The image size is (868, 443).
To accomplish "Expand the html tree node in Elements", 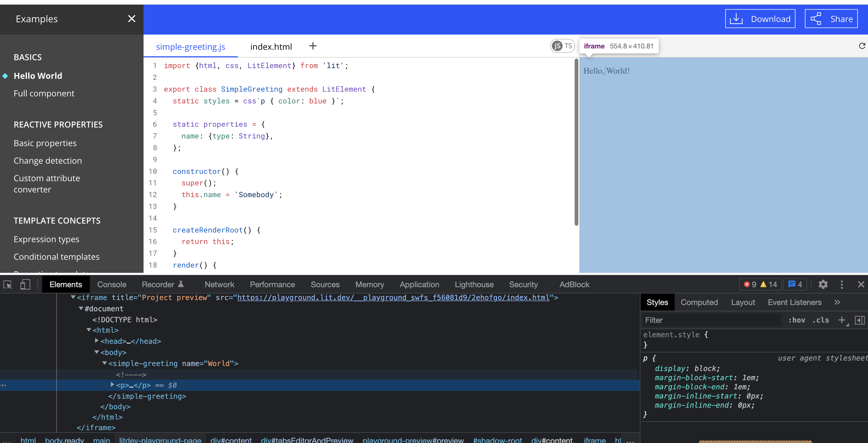I will click(x=90, y=330).
